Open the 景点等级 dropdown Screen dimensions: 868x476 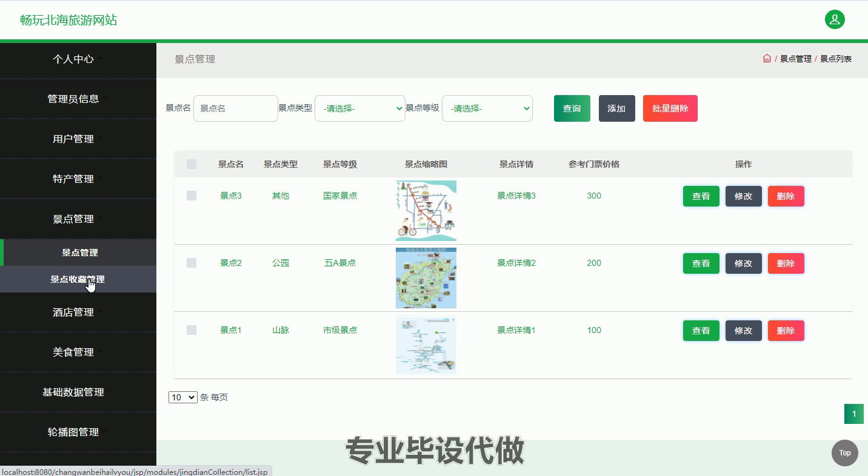tap(487, 108)
